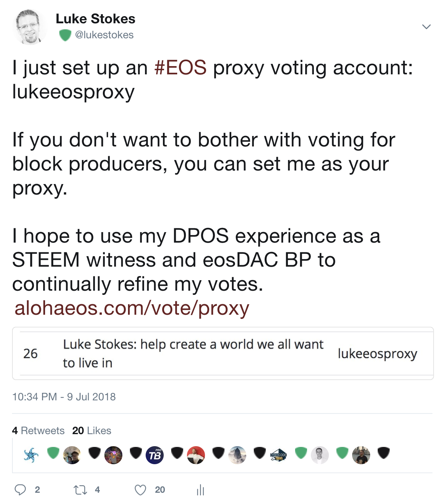Open the #EOS hashtag link
This screenshot has width=446, height=504.
pyautogui.click(x=180, y=68)
